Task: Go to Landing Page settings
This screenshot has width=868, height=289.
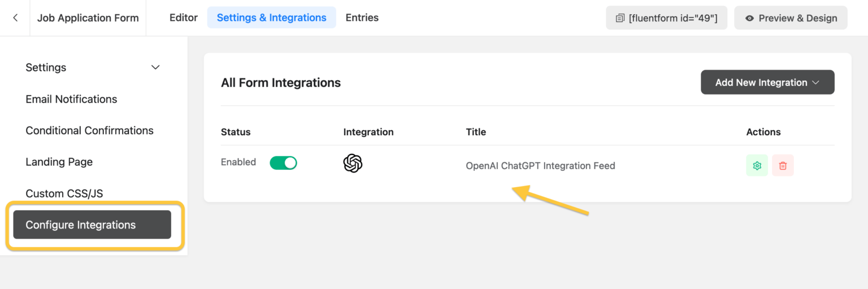Action: (59, 162)
